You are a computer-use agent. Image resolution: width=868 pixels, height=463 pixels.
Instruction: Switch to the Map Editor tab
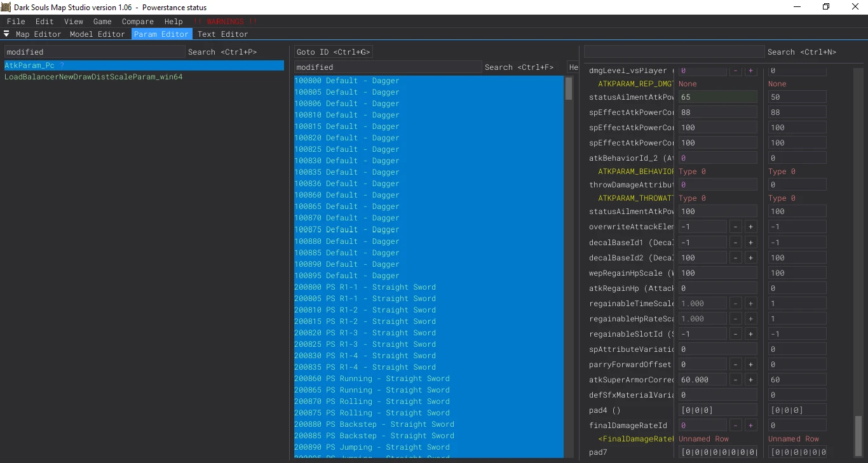click(39, 34)
